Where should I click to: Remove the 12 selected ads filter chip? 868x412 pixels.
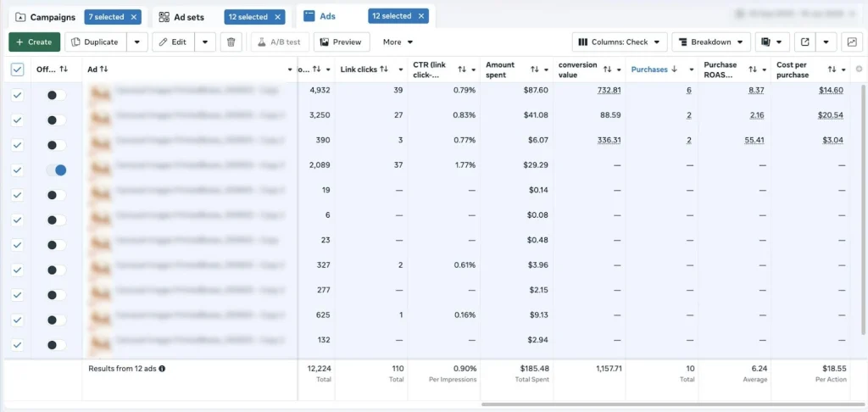tap(422, 16)
